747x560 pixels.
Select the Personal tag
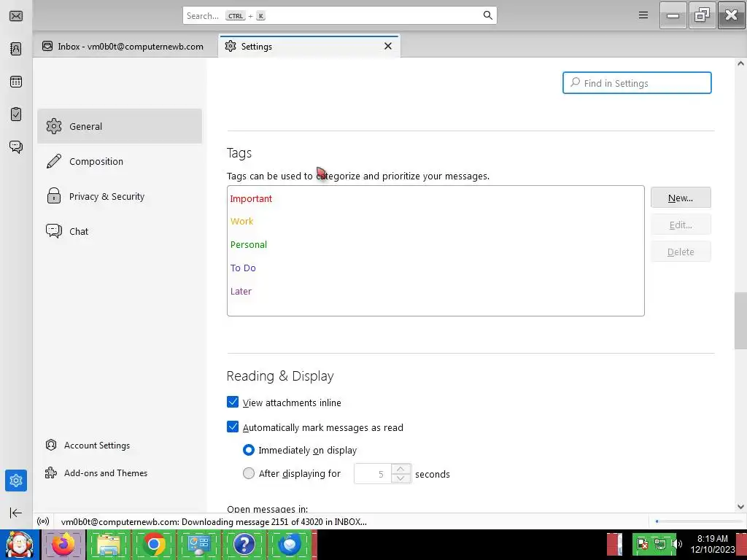tap(436, 245)
